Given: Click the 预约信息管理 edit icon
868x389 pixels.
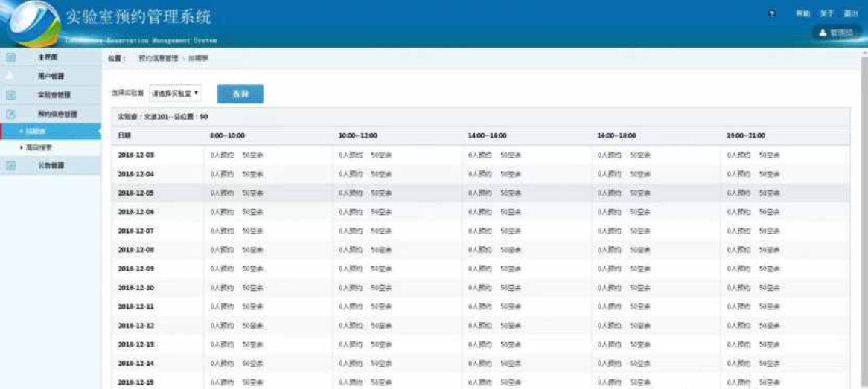Looking at the screenshot, I should [11, 114].
